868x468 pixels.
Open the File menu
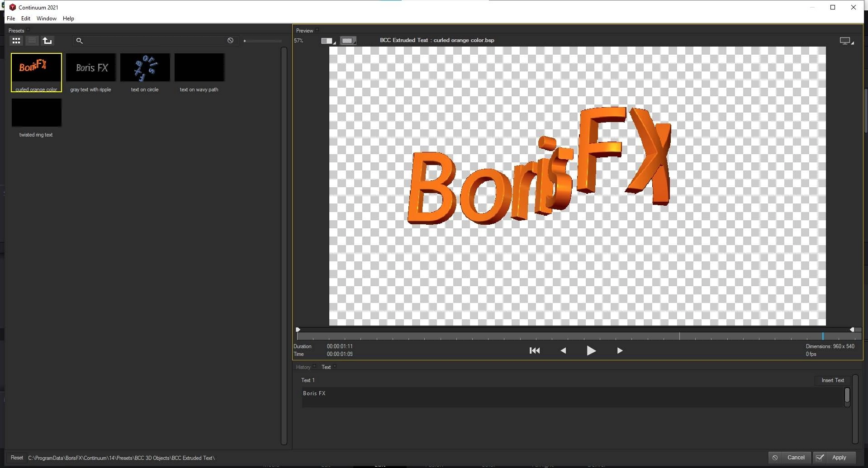(11, 19)
